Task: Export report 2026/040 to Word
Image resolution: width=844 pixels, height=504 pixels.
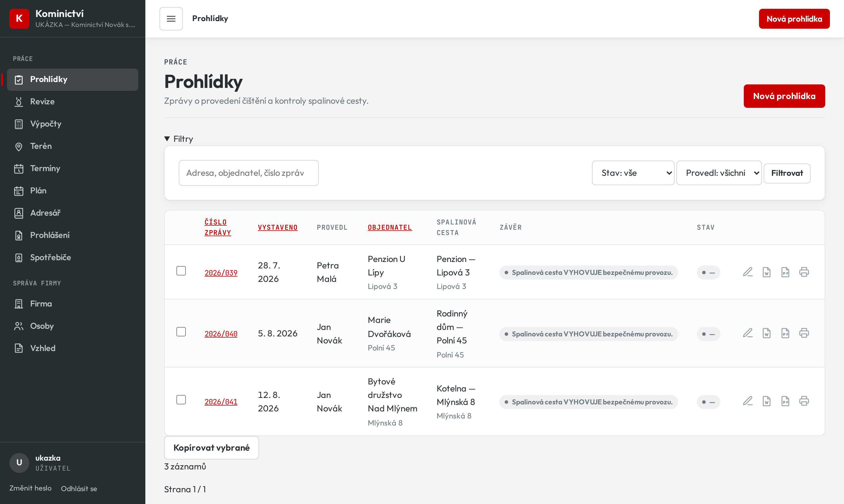Action: click(x=766, y=333)
